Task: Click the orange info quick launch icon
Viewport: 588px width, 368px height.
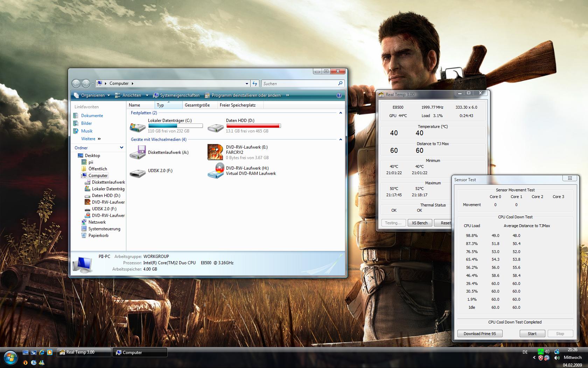Action: [x=26, y=363]
